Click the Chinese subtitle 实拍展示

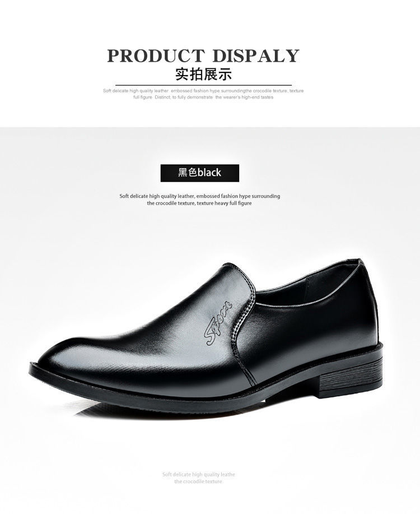[x=203, y=74]
